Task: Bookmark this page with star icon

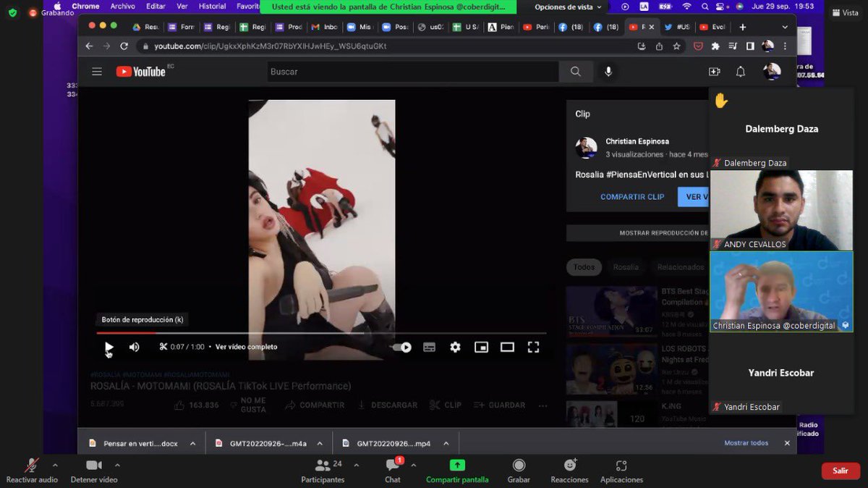Action: coord(677,46)
